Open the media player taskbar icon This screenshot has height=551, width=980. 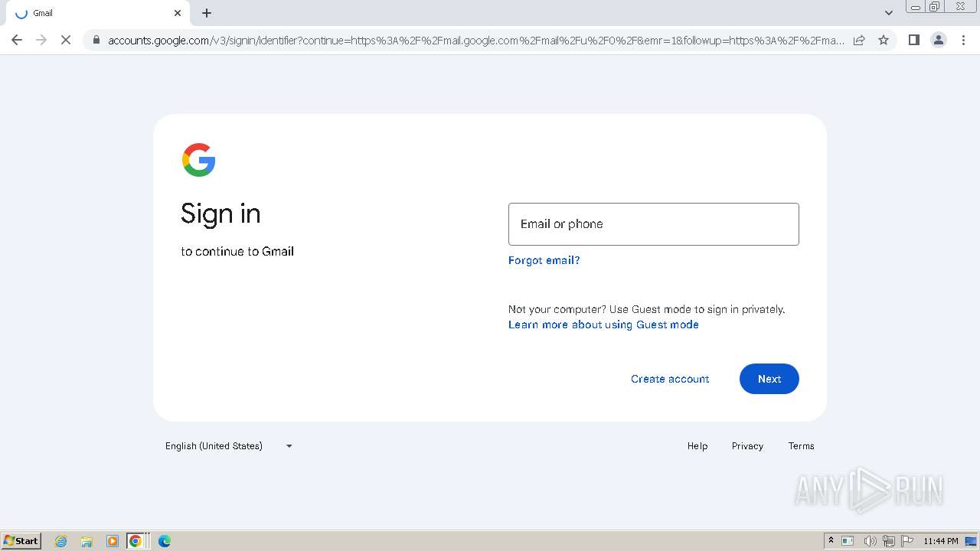(x=112, y=541)
